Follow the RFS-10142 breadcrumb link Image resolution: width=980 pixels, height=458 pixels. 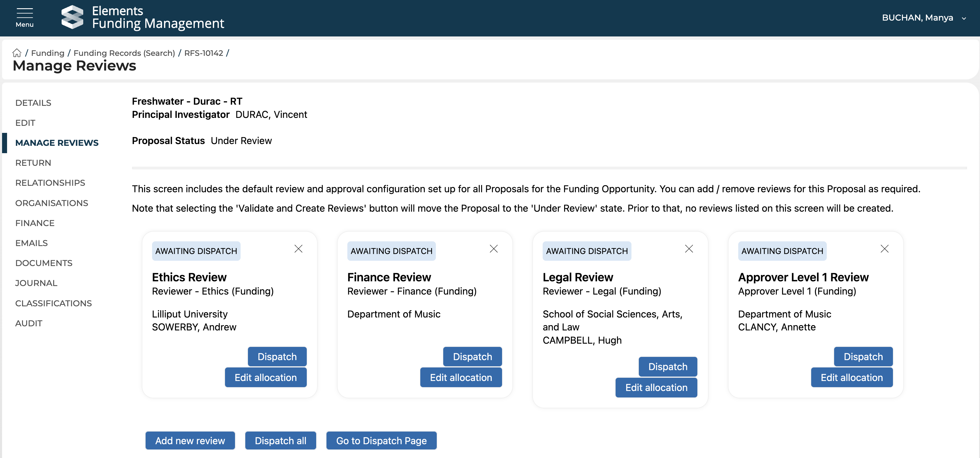(x=204, y=53)
